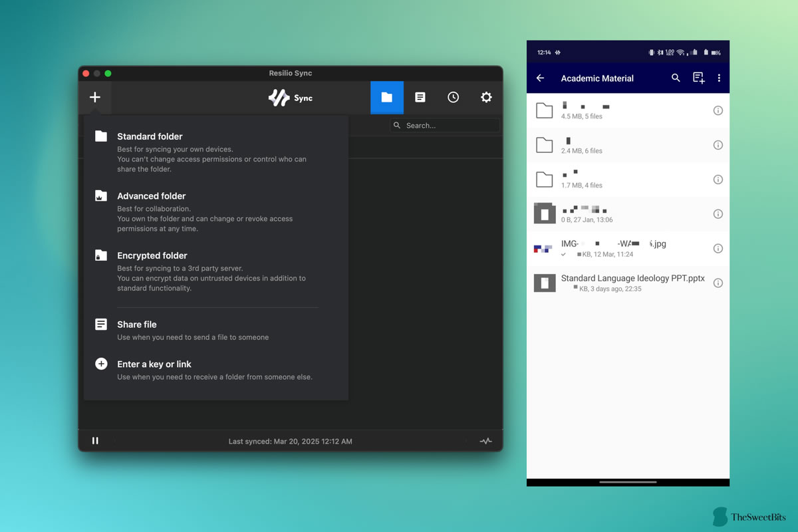This screenshot has height=532, width=798.
Task: Tap the search icon in the phone app
Action: [x=676, y=78]
